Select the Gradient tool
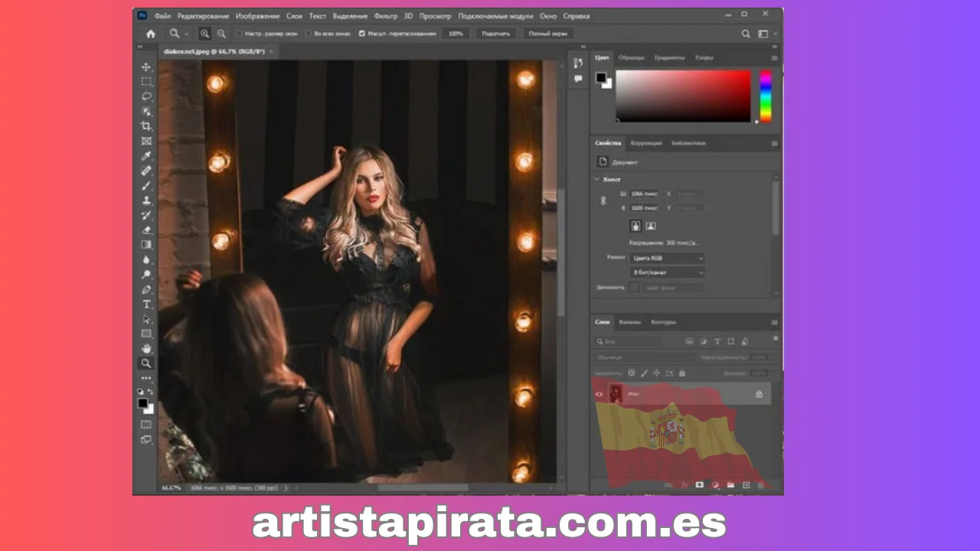This screenshot has height=551, width=980. [146, 245]
